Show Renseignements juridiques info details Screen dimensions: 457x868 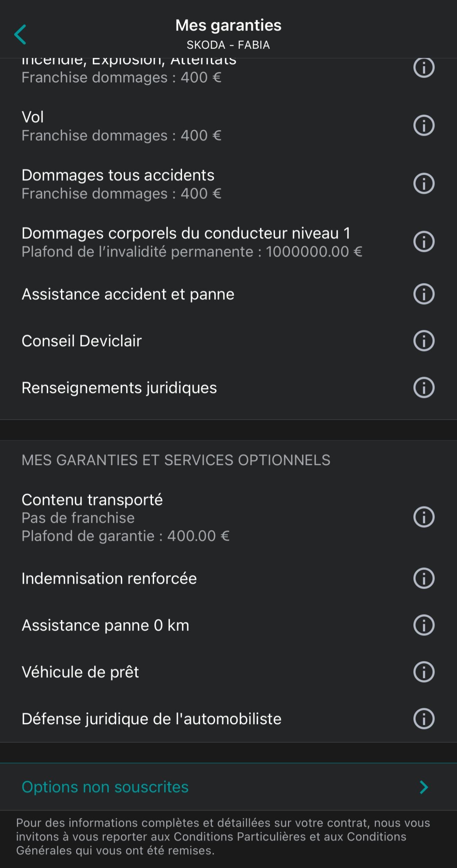click(x=424, y=388)
